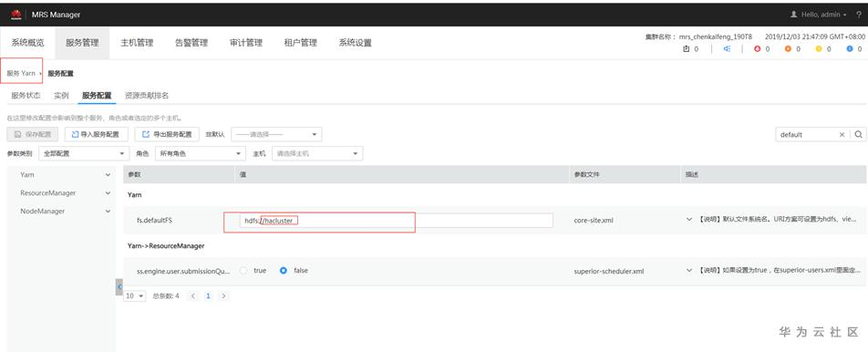This screenshot has height=352, width=868.
Task: Open the 服务管理 menu
Action: point(82,43)
